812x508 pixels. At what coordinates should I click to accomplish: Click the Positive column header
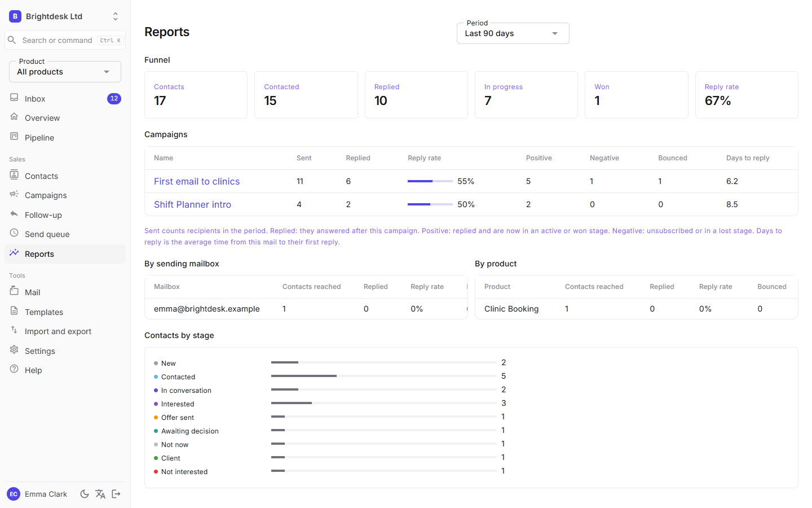coord(539,158)
